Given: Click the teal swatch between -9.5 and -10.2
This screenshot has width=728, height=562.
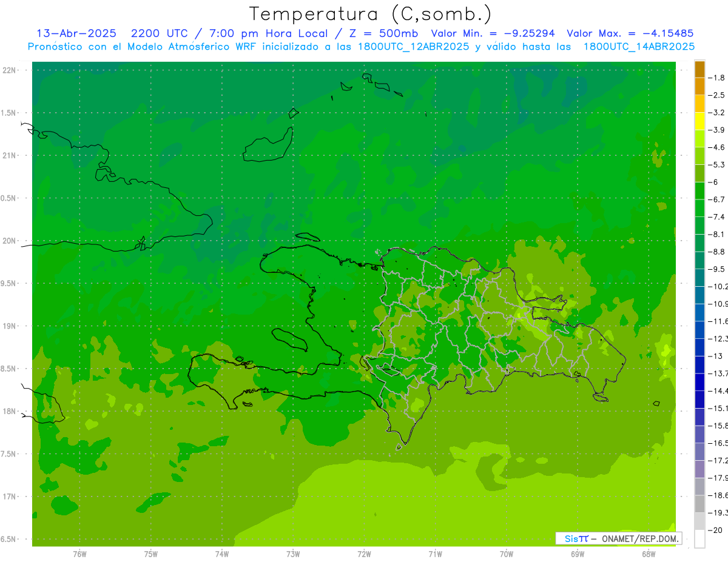Looking at the screenshot, I should coord(699,278).
